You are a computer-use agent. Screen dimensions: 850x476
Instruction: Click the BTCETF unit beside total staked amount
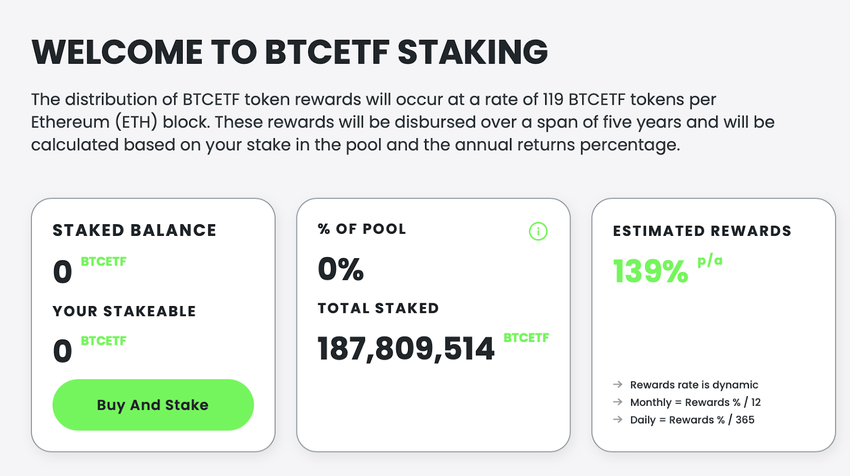pyautogui.click(x=526, y=338)
